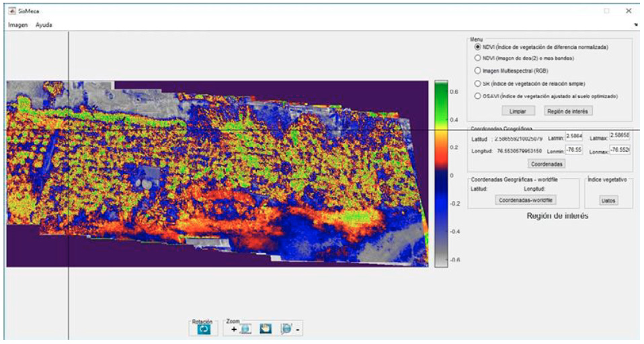644x344 pixels.
Task: Select NDVI normalized difference index option
Action: click(478, 47)
